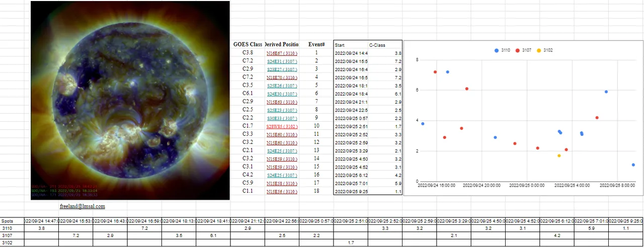Select the 6.1 cell in 3107 row
644x248 pixels.
tap(213, 235)
